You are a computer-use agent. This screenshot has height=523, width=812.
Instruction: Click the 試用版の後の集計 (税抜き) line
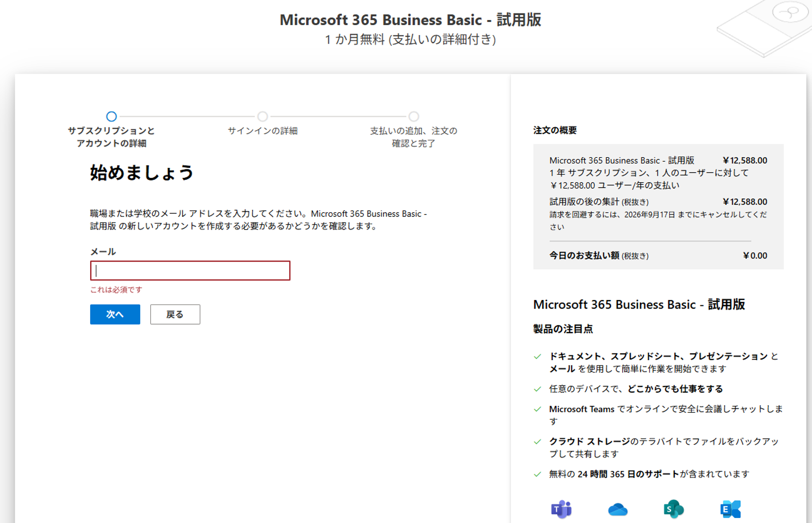(x=599, y=202)
